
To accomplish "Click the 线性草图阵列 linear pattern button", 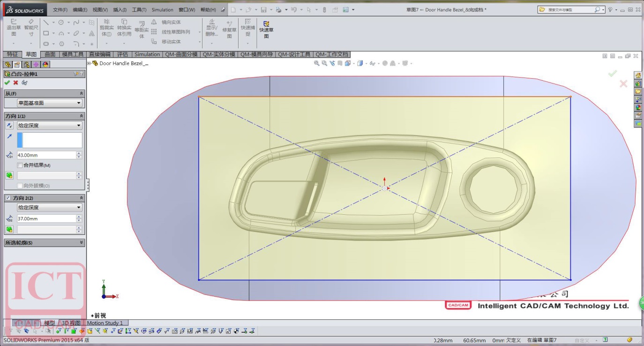I will click(x=176, y=32).
